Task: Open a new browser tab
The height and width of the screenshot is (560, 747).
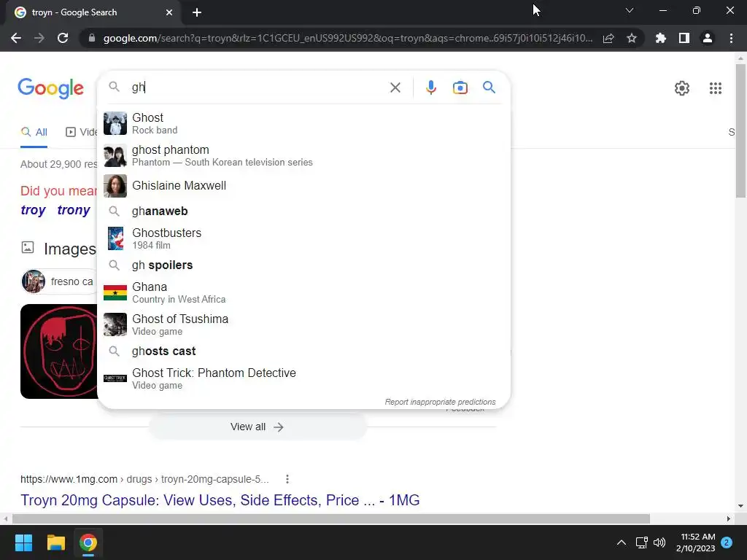Action: [197, 12]
